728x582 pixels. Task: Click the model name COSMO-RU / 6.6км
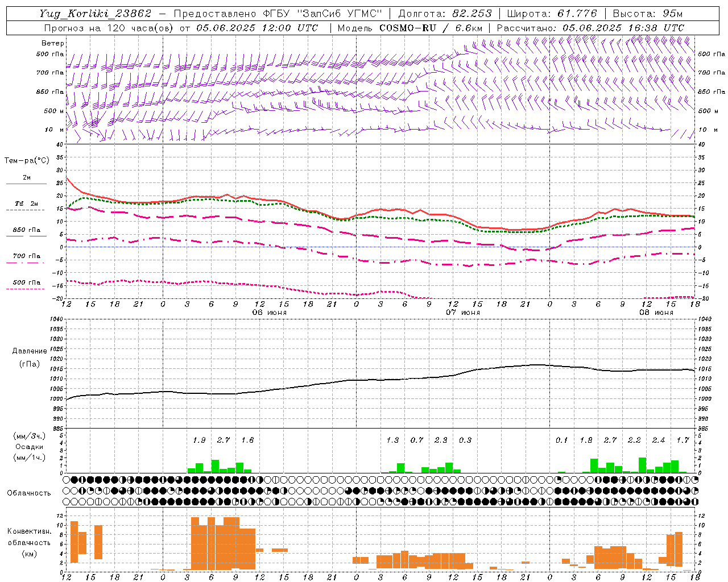431,28
